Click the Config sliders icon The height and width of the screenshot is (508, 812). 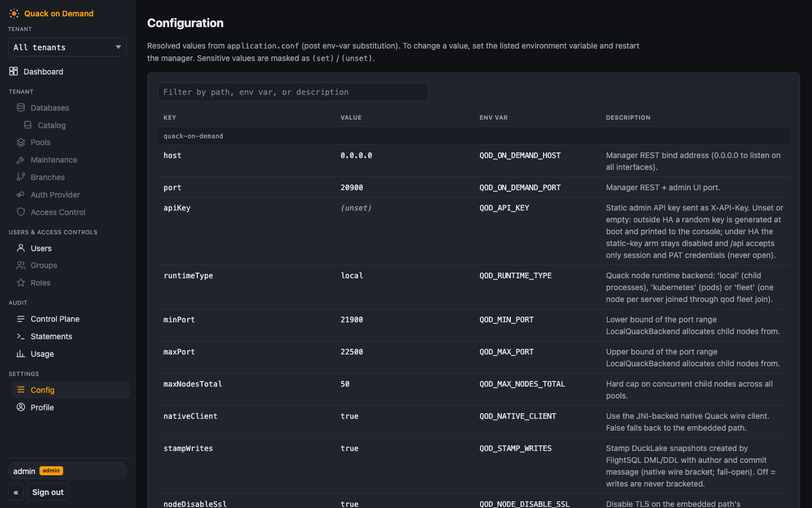click(x=21, y=389)
